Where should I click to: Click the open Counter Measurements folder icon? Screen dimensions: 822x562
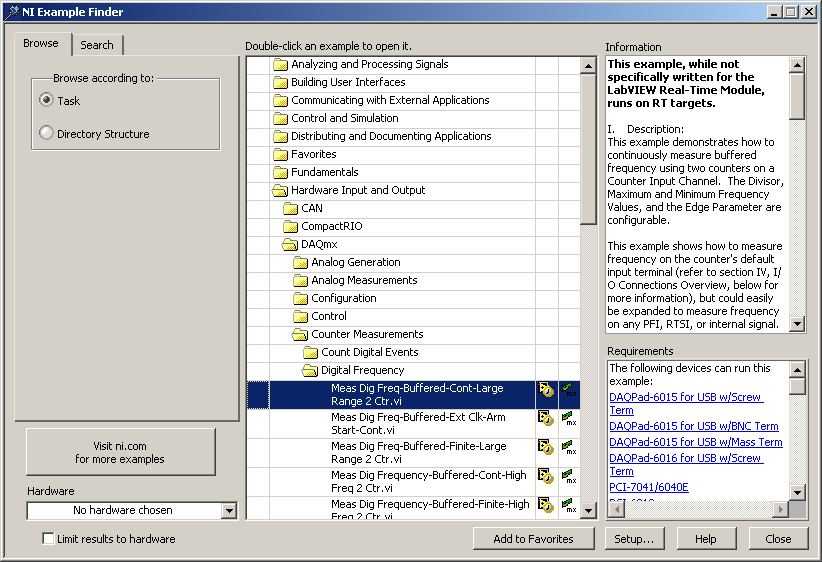tap(300, 334)
